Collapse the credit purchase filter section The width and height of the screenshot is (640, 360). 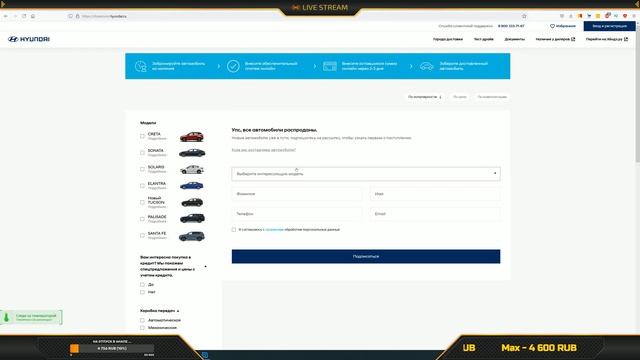click(205, 267)
